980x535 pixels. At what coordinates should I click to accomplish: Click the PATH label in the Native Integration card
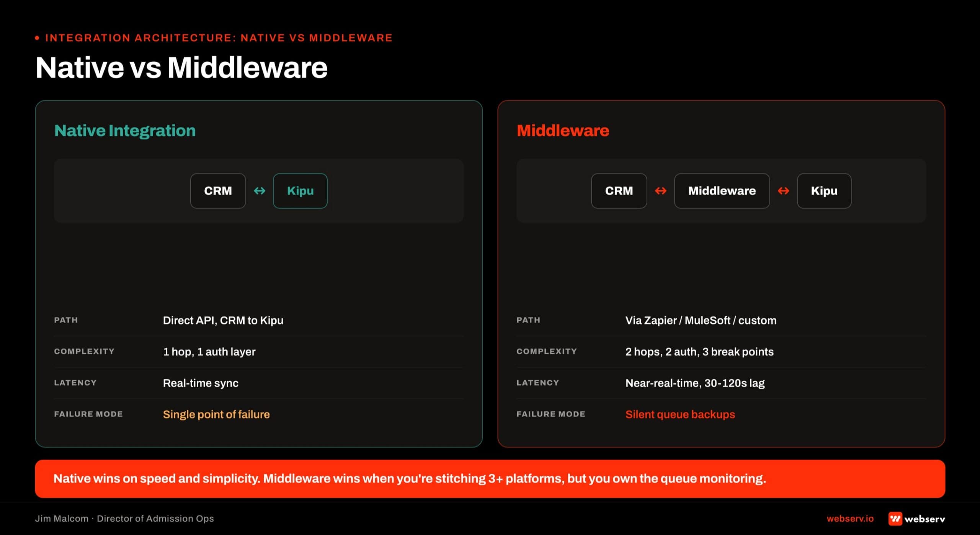(66, 320)
